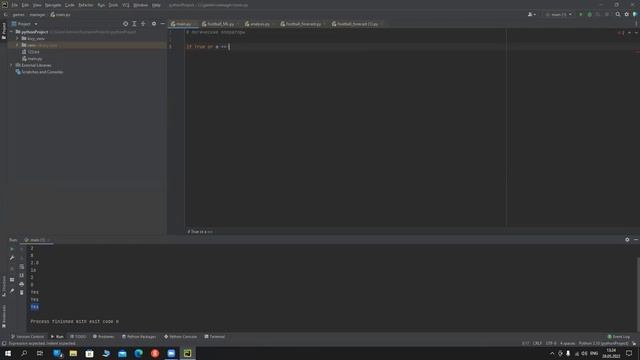The image size is (640, 360).
Task: Open the File menu
Action: [15, 5]
